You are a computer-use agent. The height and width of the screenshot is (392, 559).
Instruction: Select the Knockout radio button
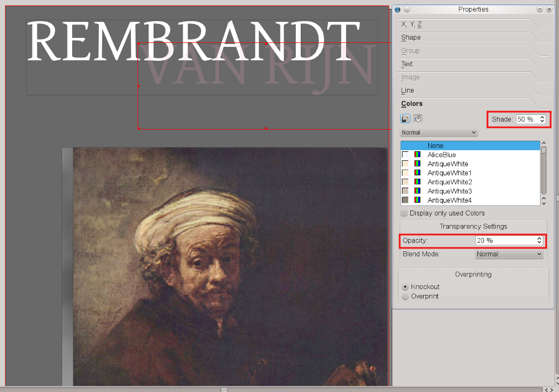(405, 286)
